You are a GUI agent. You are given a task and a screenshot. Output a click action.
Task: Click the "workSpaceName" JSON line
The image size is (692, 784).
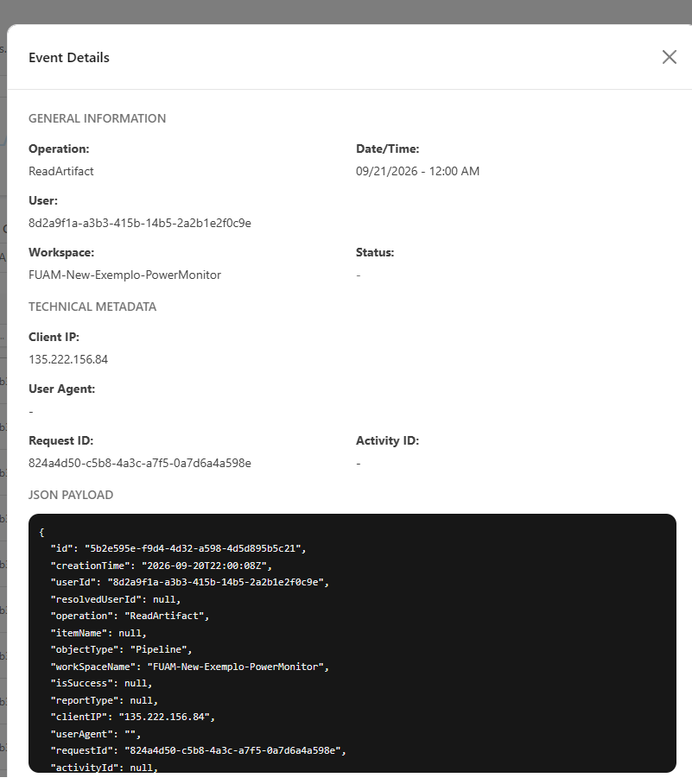point(190,667)
